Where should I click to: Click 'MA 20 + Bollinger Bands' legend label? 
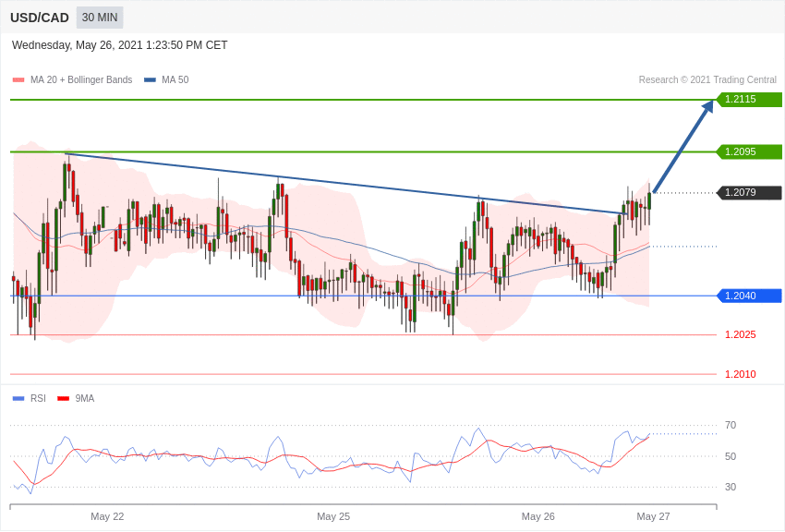pos(81,80)
